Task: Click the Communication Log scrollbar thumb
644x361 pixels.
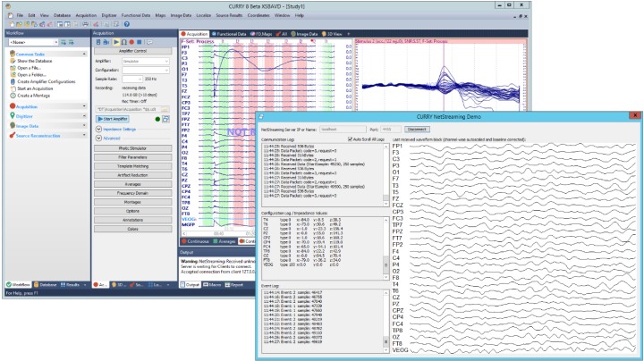Action: (386, 197)
